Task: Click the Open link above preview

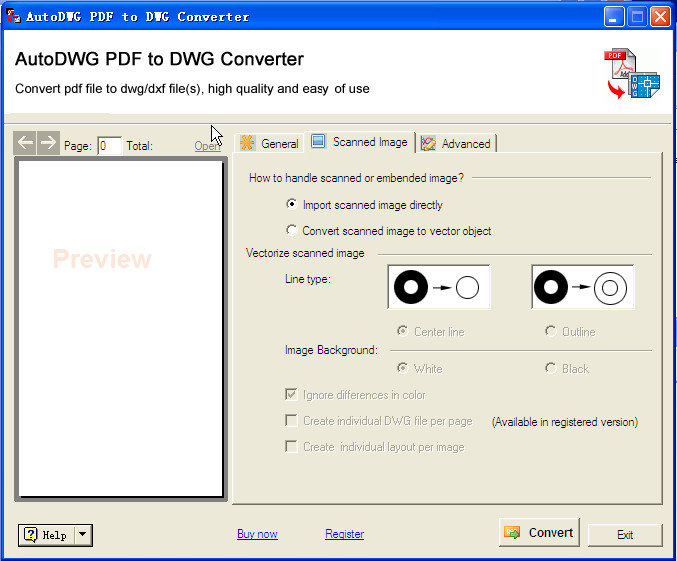Action: click(x=207, y=146)
